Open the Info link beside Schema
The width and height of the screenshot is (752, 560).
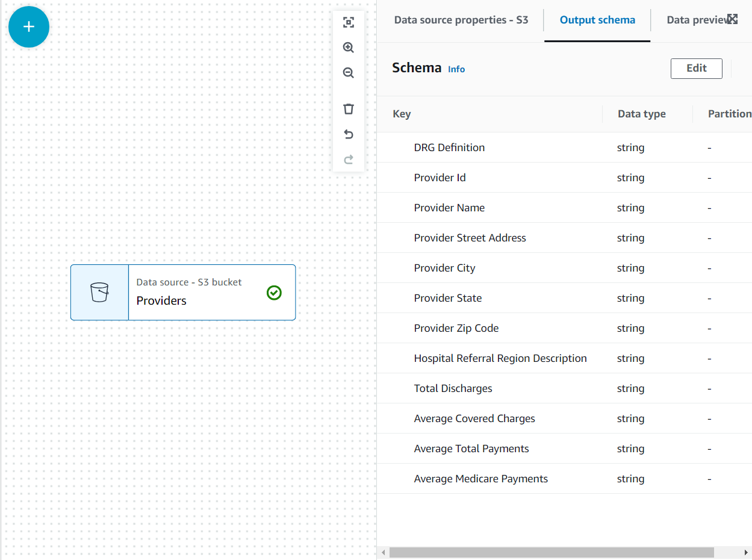[456, 69]
